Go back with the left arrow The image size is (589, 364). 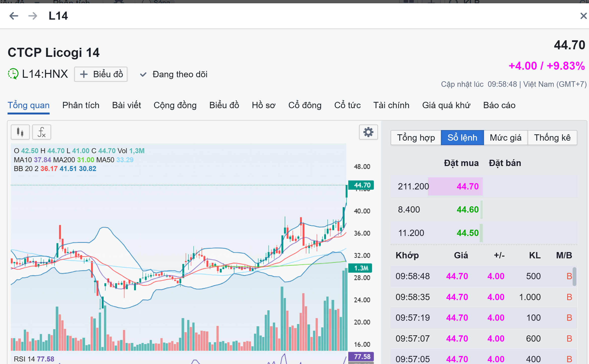pos(14,16)
